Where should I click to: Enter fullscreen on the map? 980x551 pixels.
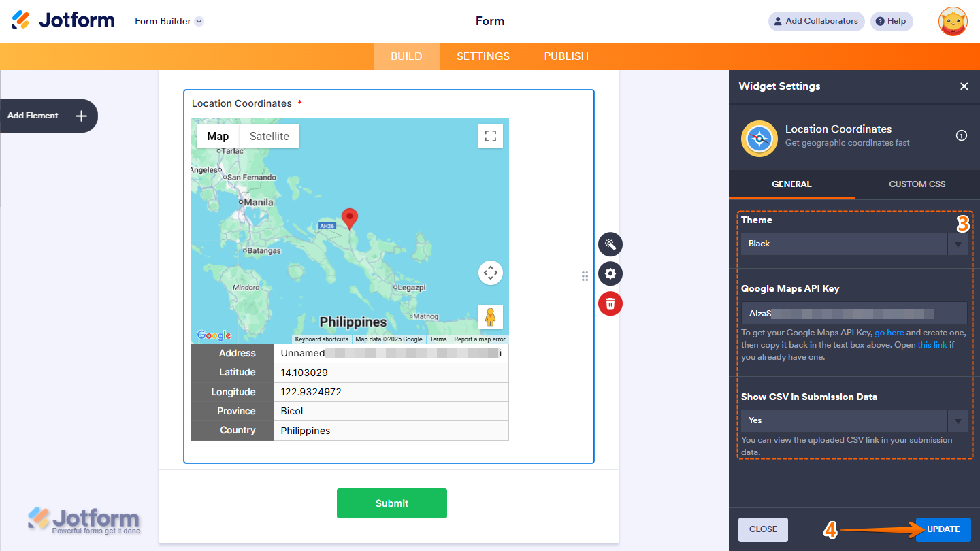[491, 135]
